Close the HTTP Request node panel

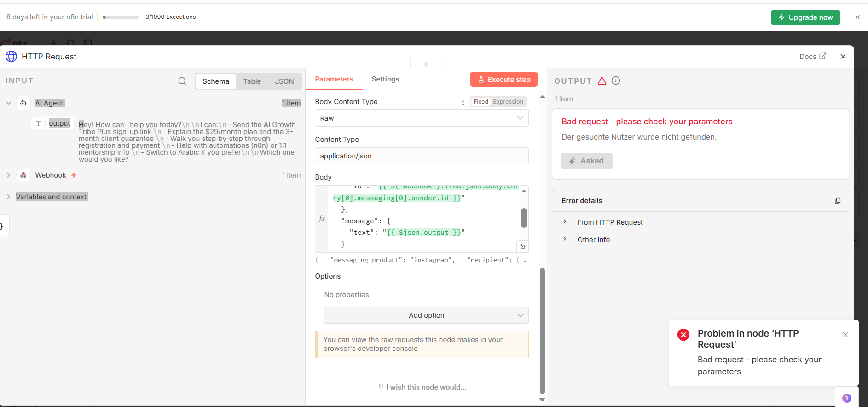[x=843, y=57]
